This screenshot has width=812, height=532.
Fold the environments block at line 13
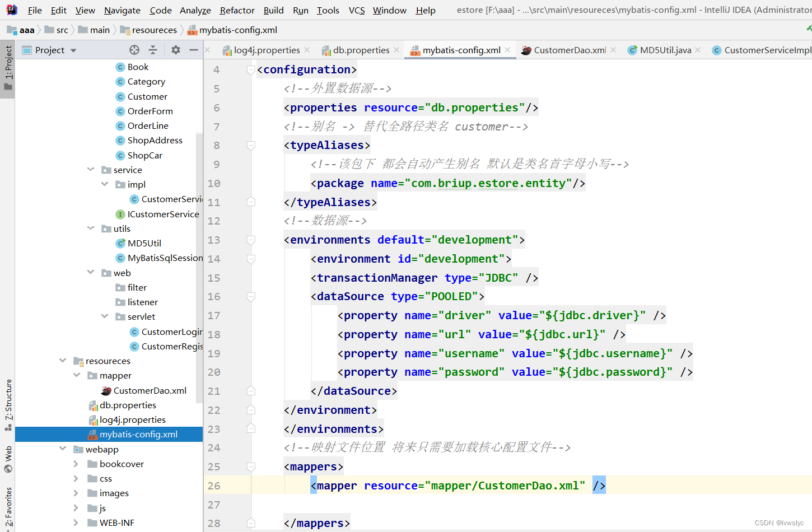pyautogui.click(x=251, y=240)
